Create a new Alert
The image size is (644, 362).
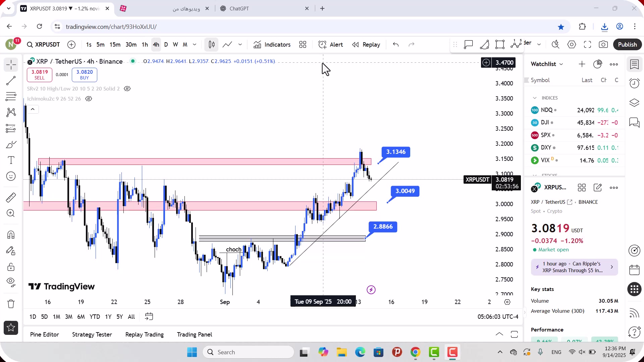[x=330, y=45]
